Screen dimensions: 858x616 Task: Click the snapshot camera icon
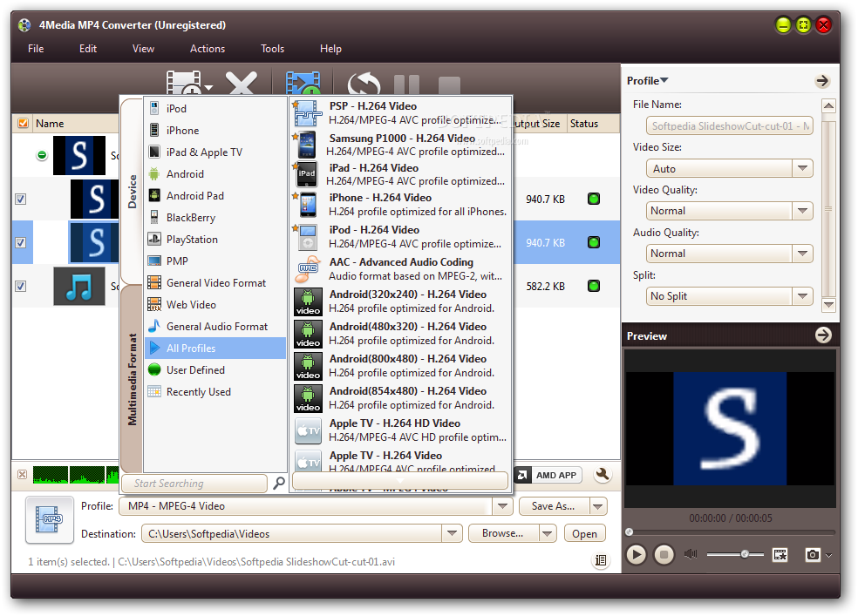(x=813, y=555)
